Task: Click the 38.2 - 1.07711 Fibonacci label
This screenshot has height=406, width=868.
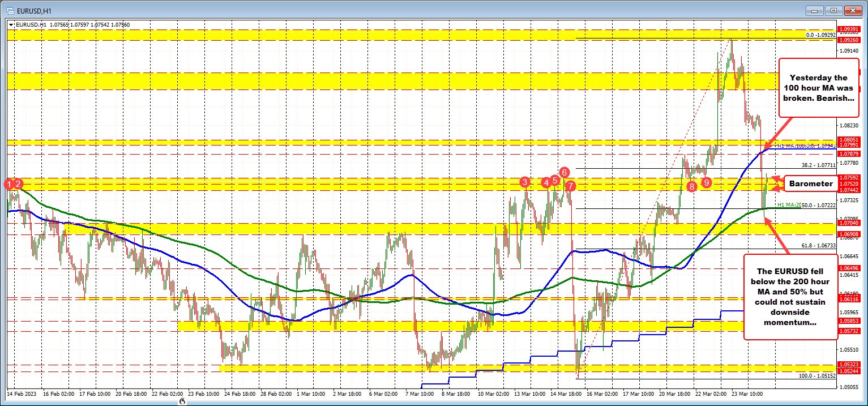Action: tap(818, 165)
